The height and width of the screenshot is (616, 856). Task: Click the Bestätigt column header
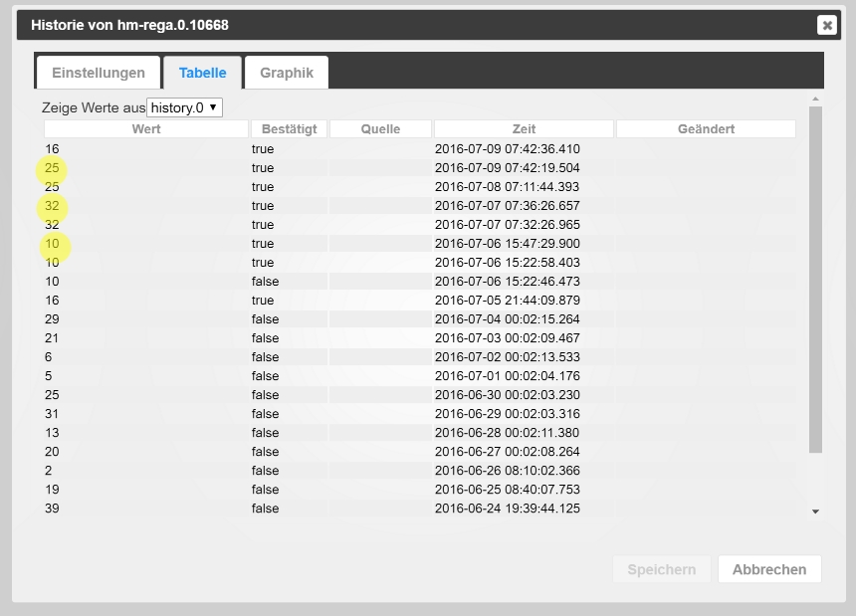289,128
